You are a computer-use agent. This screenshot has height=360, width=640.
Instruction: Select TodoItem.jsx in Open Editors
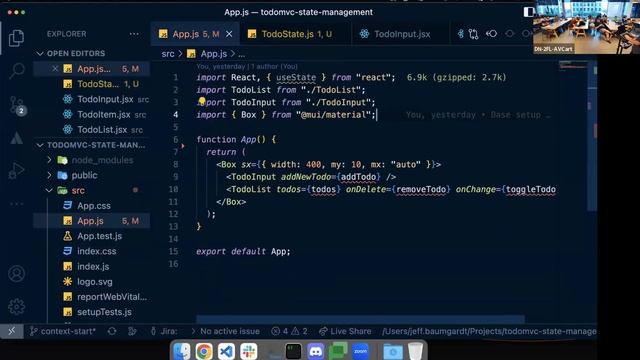(91, 114)
